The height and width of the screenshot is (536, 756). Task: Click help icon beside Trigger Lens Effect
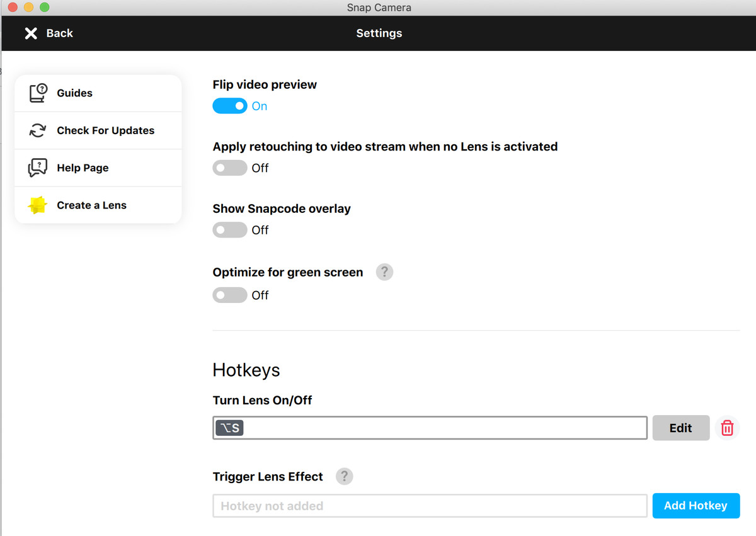point(344,476)
